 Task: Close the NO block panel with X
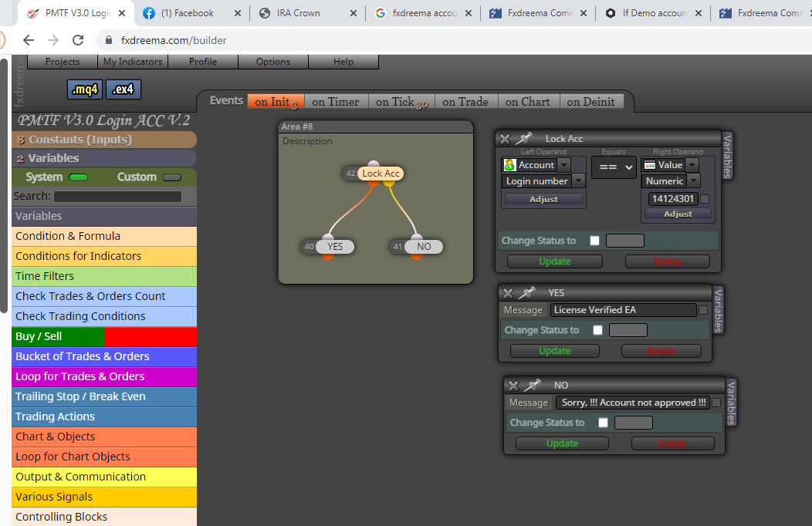pyautogui.click(x=513, y=386)
